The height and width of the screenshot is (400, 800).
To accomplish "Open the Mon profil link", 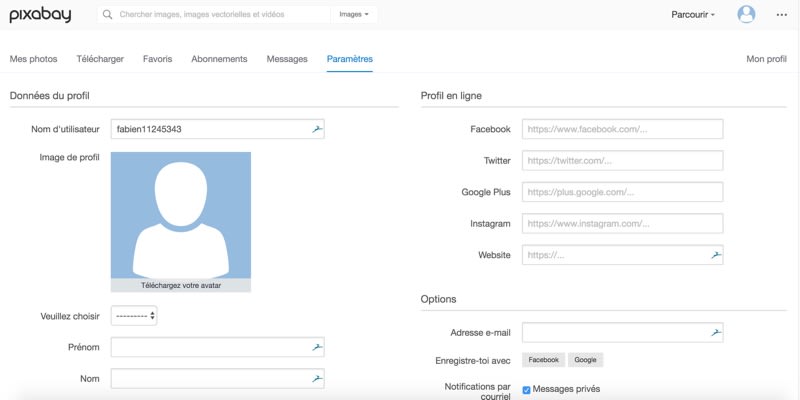I will pos(766,59).
